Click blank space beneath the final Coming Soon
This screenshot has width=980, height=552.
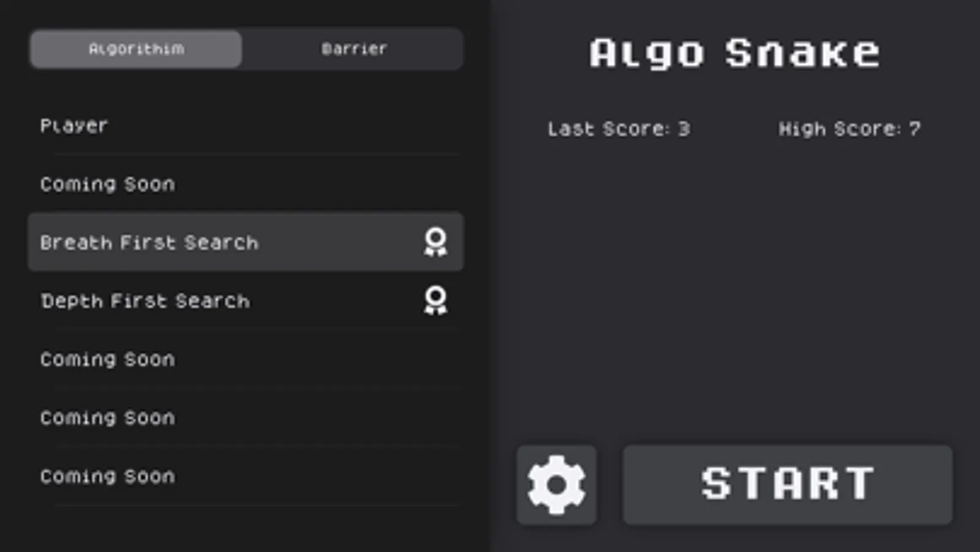[245, 529]
